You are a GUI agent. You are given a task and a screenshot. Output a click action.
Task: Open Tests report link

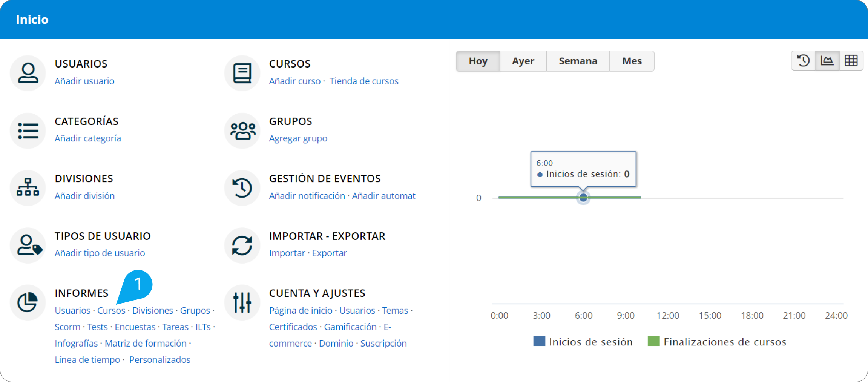98,327
